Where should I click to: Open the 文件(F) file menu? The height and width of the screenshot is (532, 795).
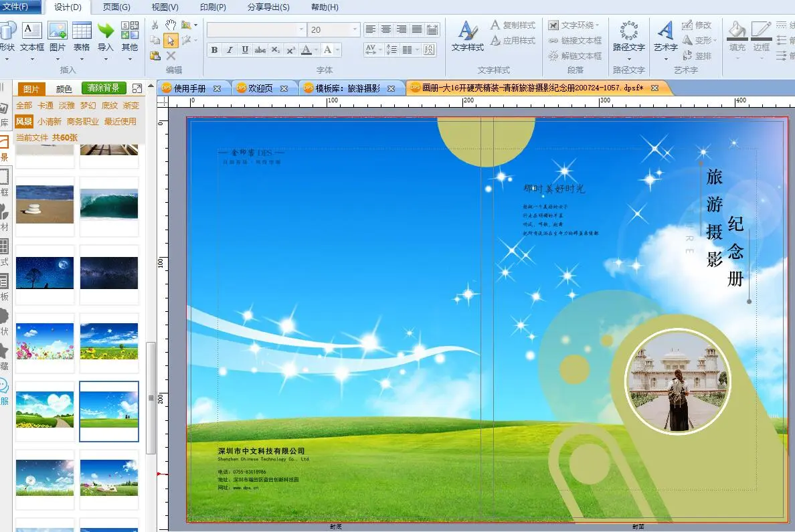point(16,7)
